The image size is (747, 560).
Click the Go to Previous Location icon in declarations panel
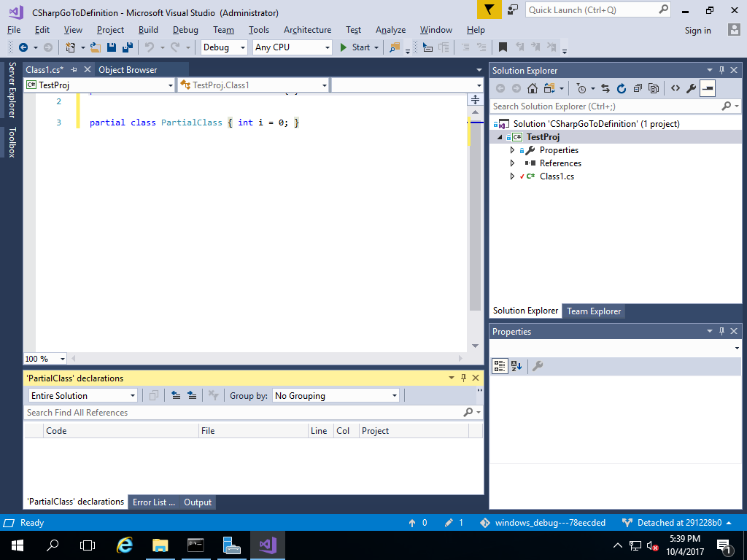(x=176, y=395)
